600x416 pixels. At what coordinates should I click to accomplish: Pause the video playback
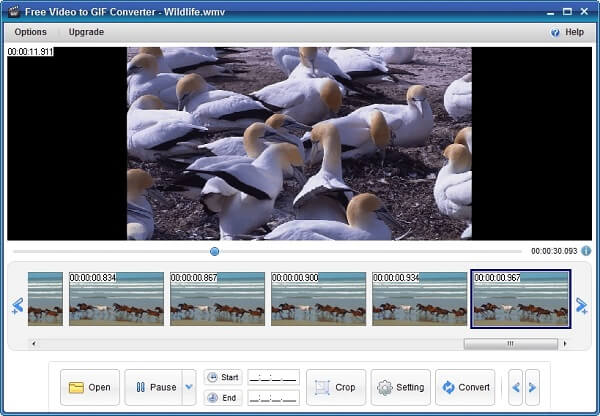pyautogui.click(x=151, y=387)
